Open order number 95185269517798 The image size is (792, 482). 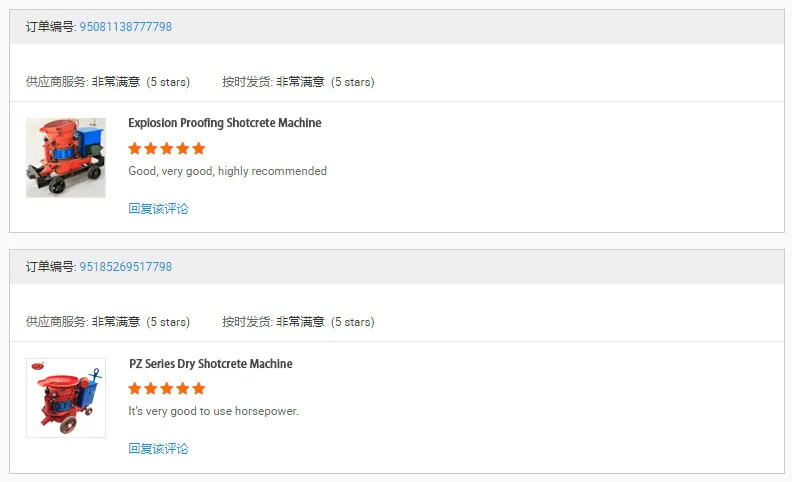click(125, 267)
